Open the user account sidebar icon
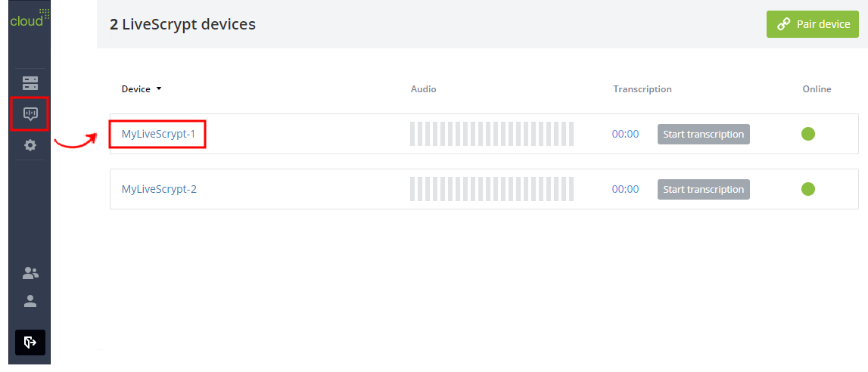This screenshot has height=372, width=868. [30, 301]
